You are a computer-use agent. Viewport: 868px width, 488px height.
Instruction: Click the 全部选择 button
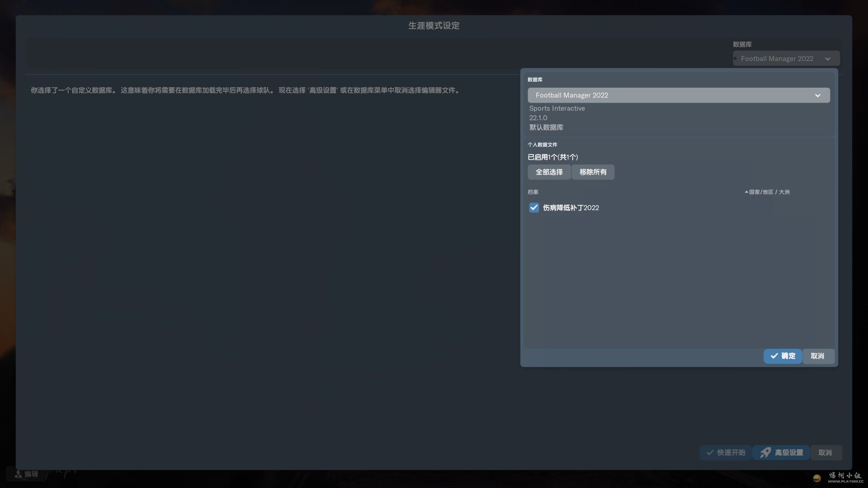pyautogui.click(x=549, y=172)
